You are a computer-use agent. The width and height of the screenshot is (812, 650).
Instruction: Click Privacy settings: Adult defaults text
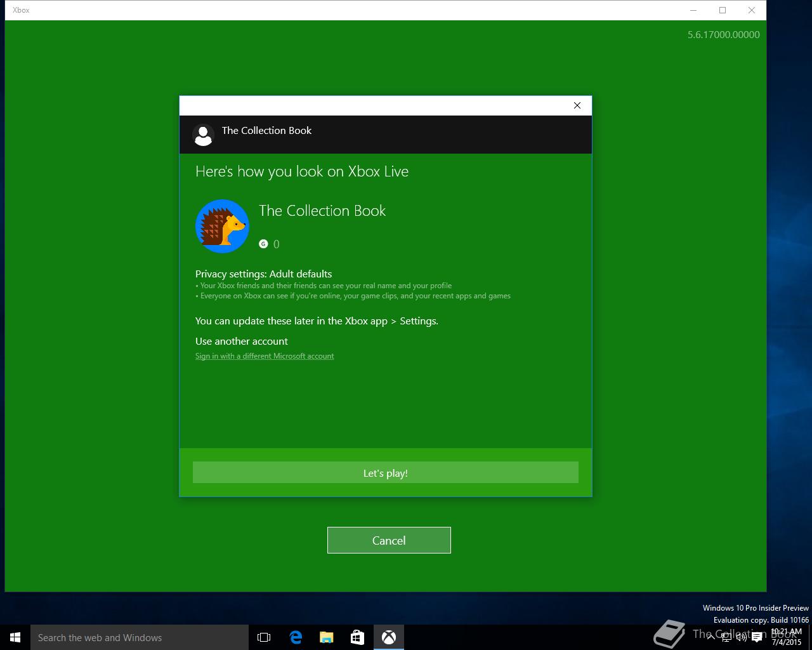263,274
